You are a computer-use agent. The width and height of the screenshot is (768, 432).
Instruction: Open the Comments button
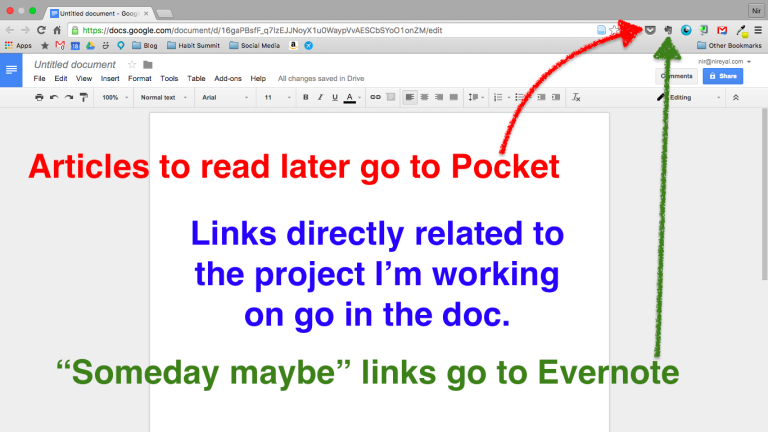[x=677, y=76]
